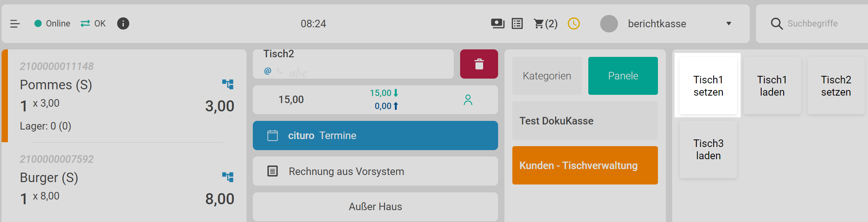868x222 pixels.
Task: Expand the berichtkasse user dropdown
Action: pyautogui.click(x=729, y=24)
